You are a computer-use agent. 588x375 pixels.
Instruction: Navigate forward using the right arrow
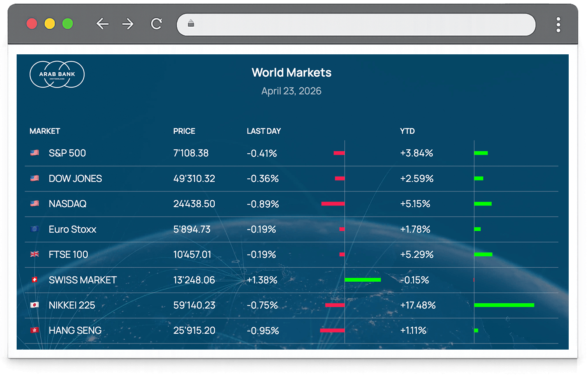tap(128, 24)
